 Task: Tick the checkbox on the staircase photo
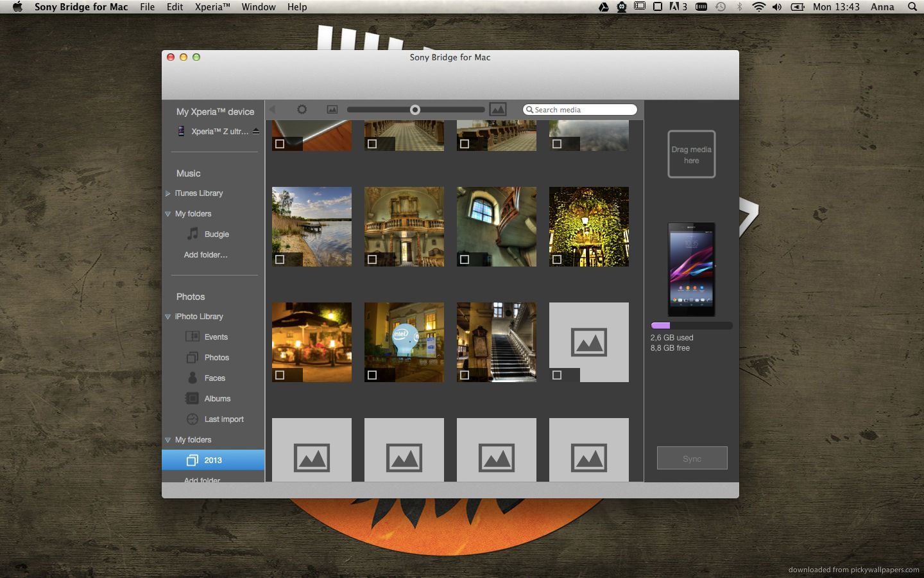pyautogui.click(x=465, y=375)
